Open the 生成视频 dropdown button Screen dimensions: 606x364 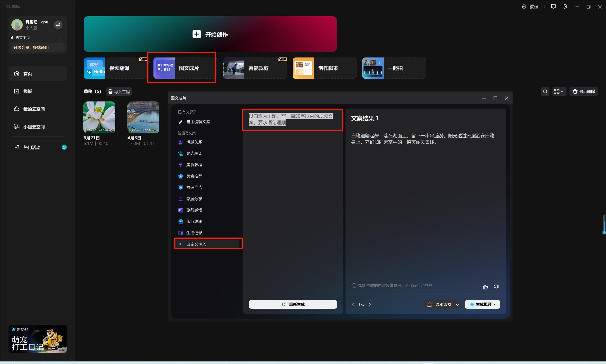click(482, 304)
